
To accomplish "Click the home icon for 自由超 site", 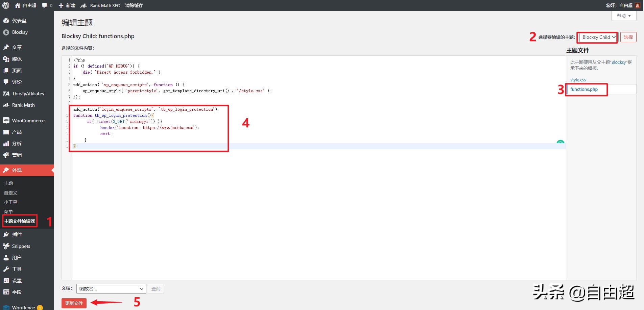I will 18,5.
